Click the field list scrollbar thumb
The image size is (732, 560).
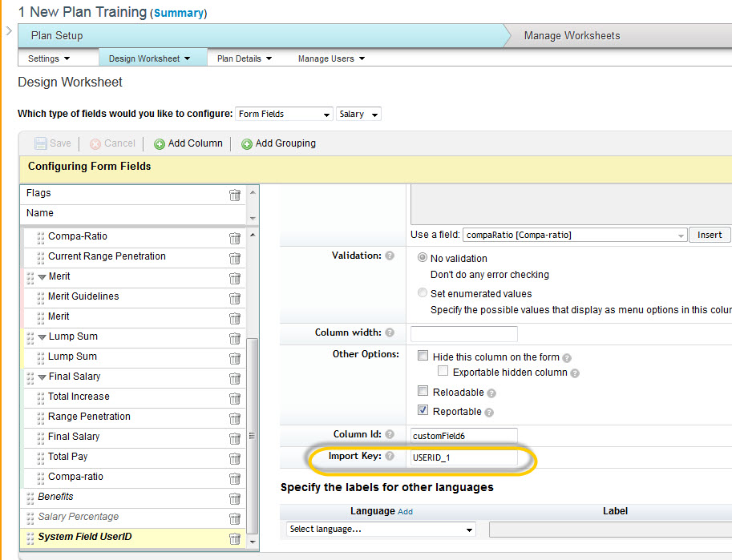pos(252,436)
